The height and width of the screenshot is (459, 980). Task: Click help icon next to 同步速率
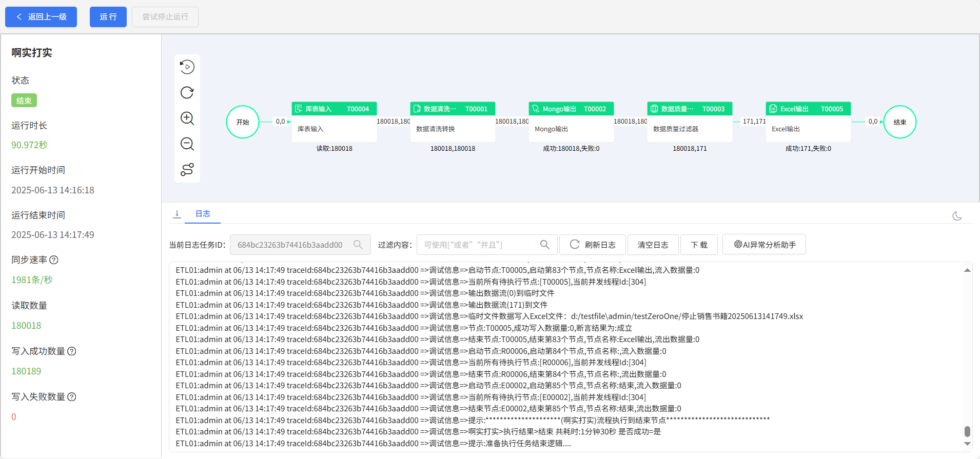(x=54, y=260)
